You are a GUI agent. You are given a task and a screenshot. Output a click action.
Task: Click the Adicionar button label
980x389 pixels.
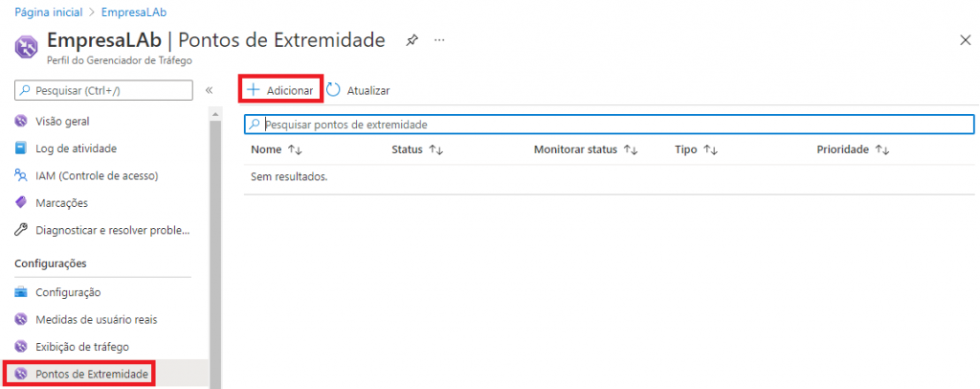point(289,91)
